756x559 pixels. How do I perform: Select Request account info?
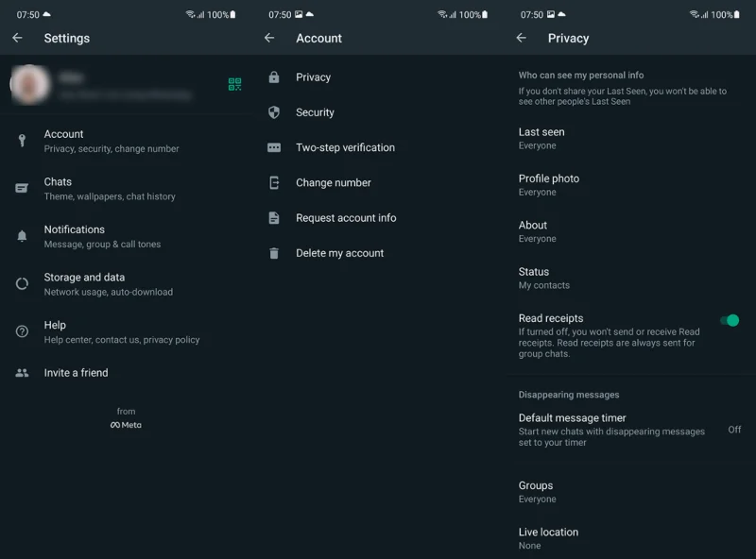coord(378,218)
